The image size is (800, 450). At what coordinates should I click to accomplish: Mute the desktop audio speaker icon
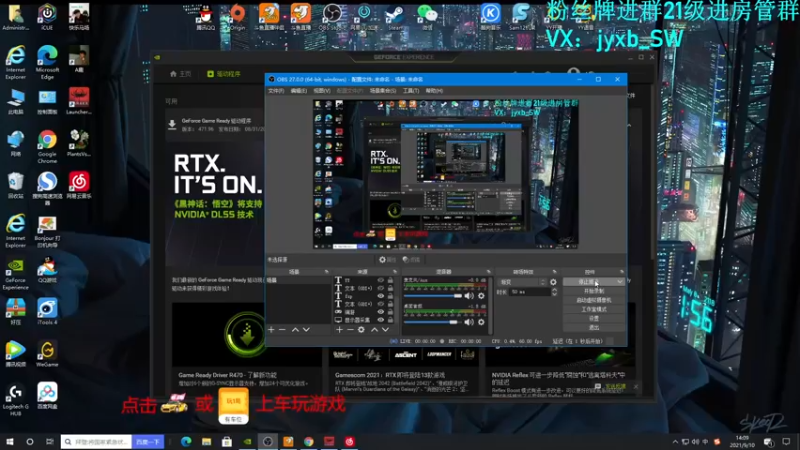point(469,322)
